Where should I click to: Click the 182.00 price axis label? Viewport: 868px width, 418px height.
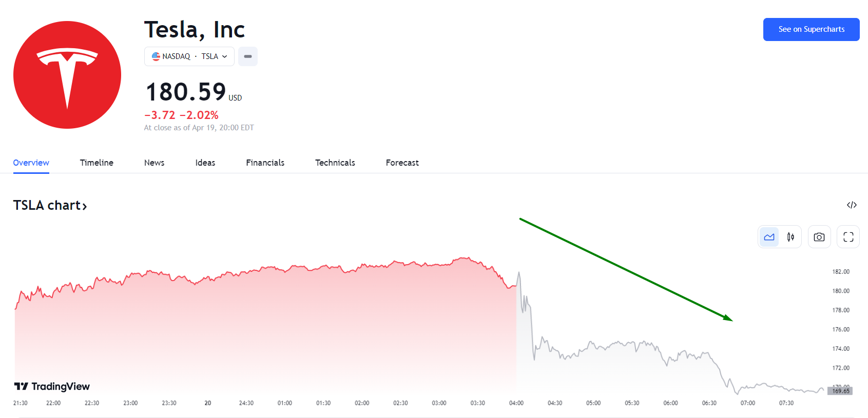click(x=841, y=272)
